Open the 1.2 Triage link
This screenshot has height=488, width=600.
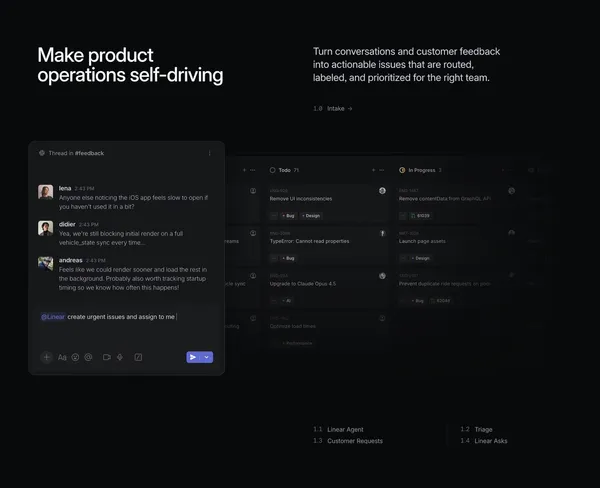(476, 429)
